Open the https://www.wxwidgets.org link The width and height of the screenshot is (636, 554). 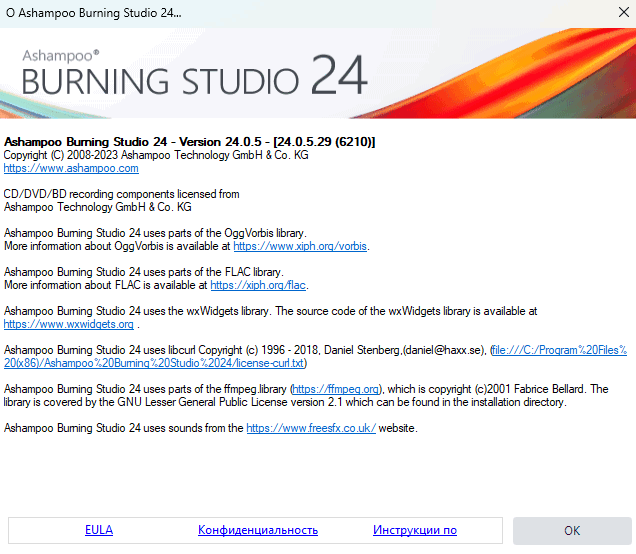pyautogui.click(x=69, y=324)
